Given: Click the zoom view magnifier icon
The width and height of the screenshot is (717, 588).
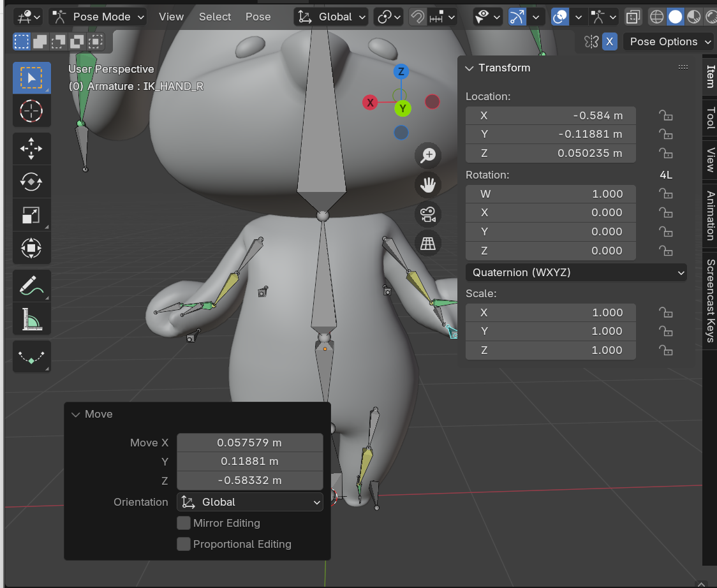Looking at the screenshot, I should click(428, 156).
